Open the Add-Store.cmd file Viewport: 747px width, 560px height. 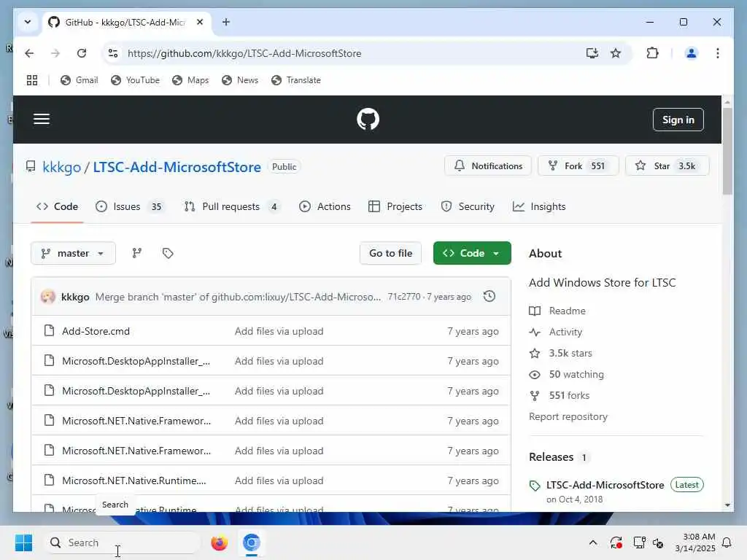coord(96,331)
